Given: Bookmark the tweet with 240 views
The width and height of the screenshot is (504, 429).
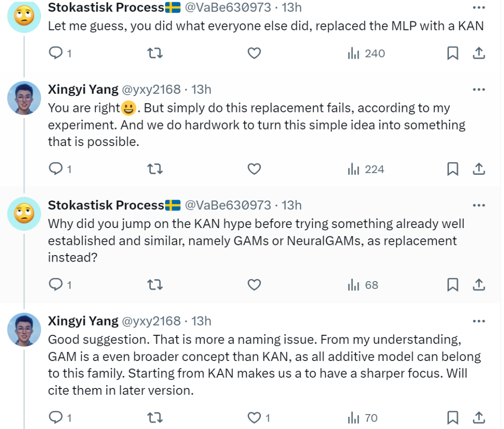Looking at the screenshot, I should pyautogui.click(x=452, y=54).
